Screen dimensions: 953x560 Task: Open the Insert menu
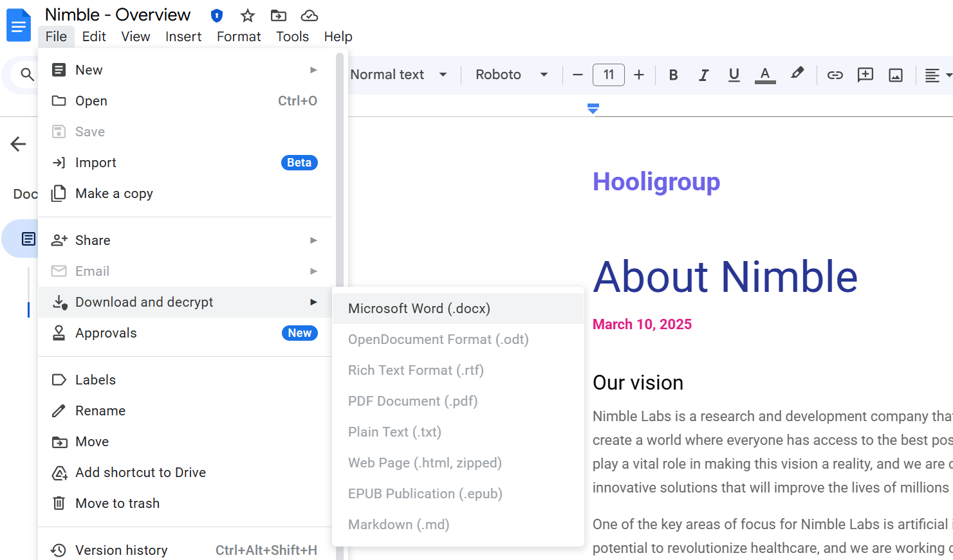point(183,37)
